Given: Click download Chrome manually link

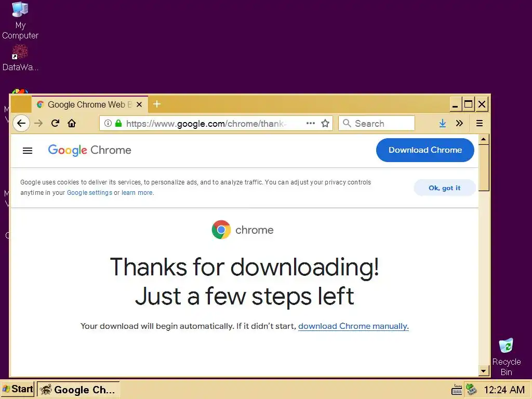Looking at the screenshot, I should tap(353, 326).
